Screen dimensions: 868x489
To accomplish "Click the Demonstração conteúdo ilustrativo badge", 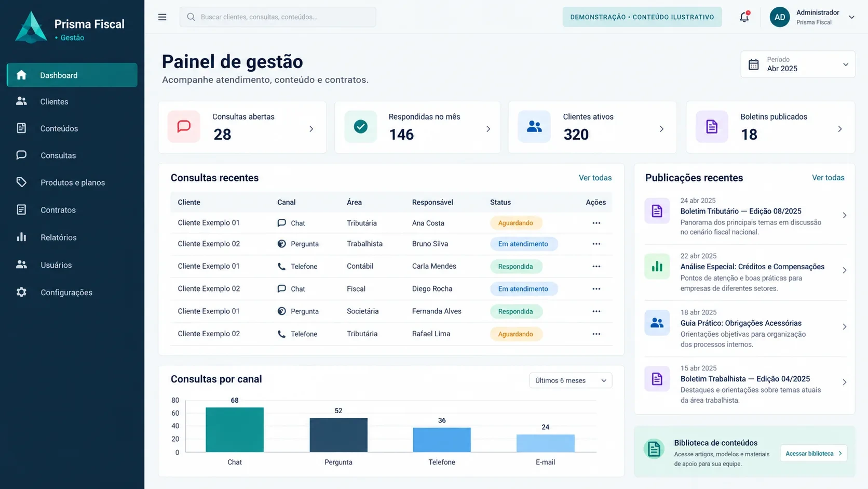I will pos(642,17).
